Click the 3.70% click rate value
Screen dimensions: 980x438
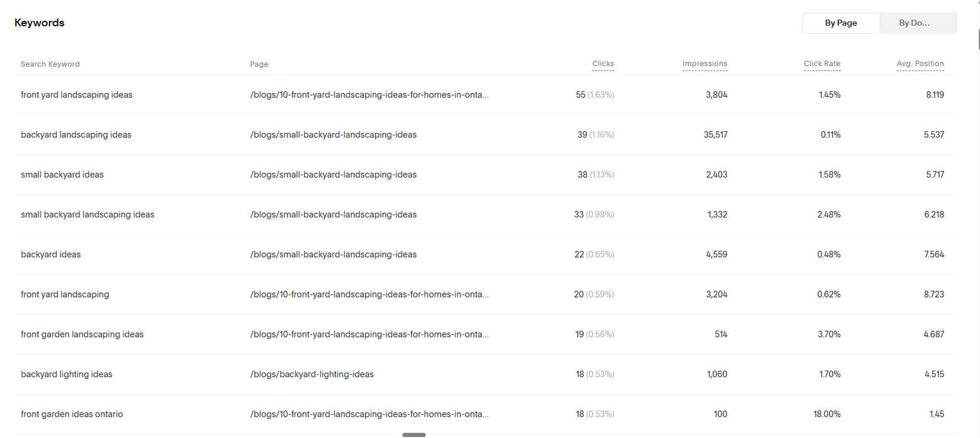829,334
